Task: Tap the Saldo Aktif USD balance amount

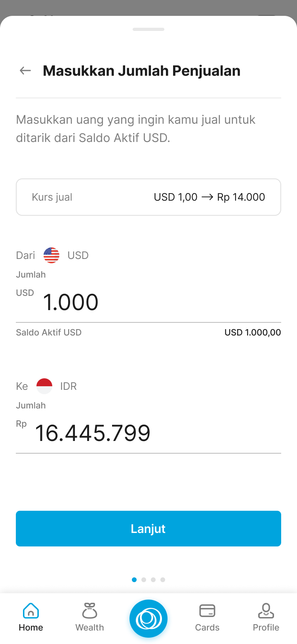Action: coord(253,332)
